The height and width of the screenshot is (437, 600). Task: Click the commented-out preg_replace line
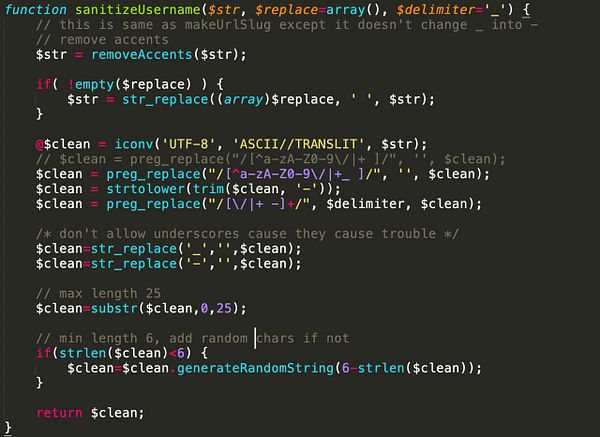click(x=271, y=159)
